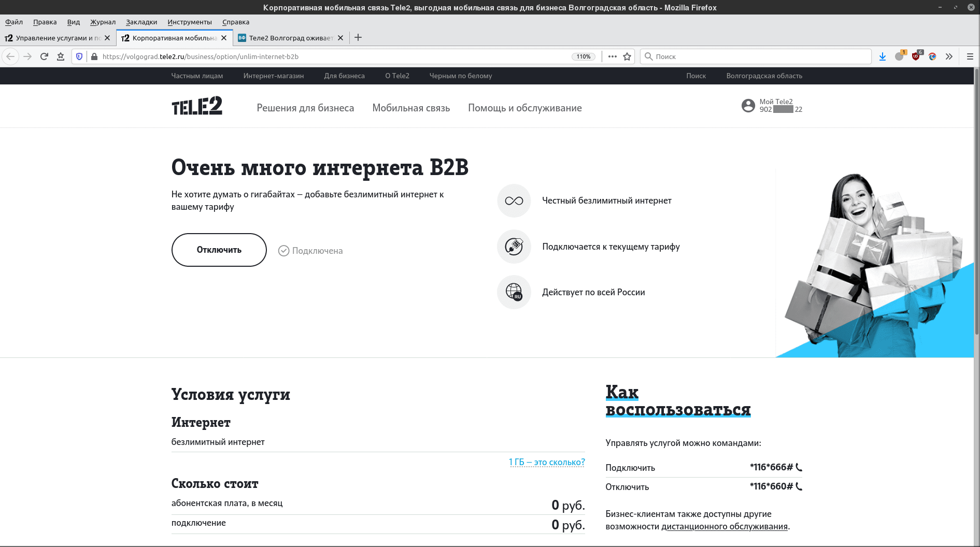
Task: Go to 'Частным лицам' section
Action: [197, 76]
